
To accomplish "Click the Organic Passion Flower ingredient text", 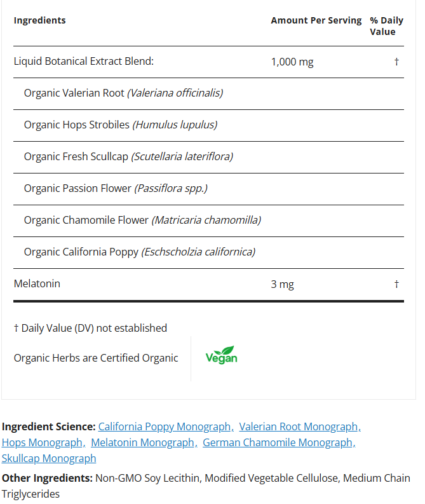I will (116, 188).
